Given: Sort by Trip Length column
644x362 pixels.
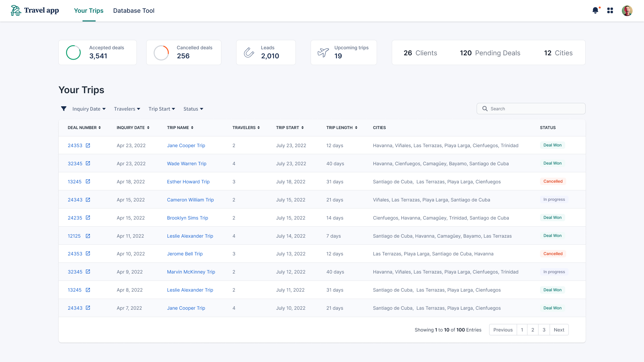Looking at the screenshot, I should 342,128.
